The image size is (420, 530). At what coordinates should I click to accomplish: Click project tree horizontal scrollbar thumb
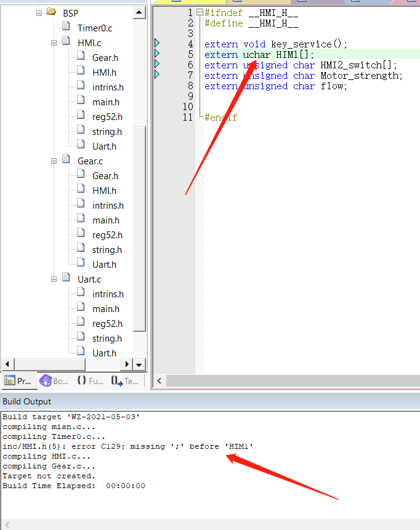click(49, 364)
